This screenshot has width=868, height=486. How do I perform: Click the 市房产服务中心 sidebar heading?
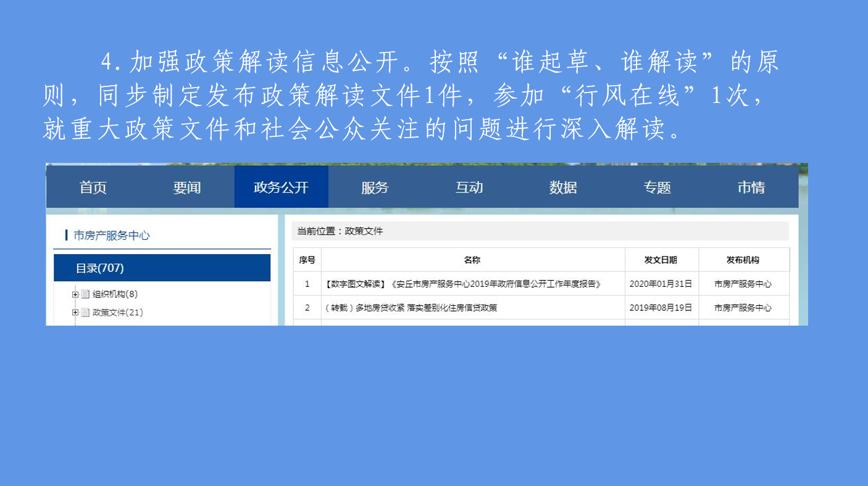point(111,235)
